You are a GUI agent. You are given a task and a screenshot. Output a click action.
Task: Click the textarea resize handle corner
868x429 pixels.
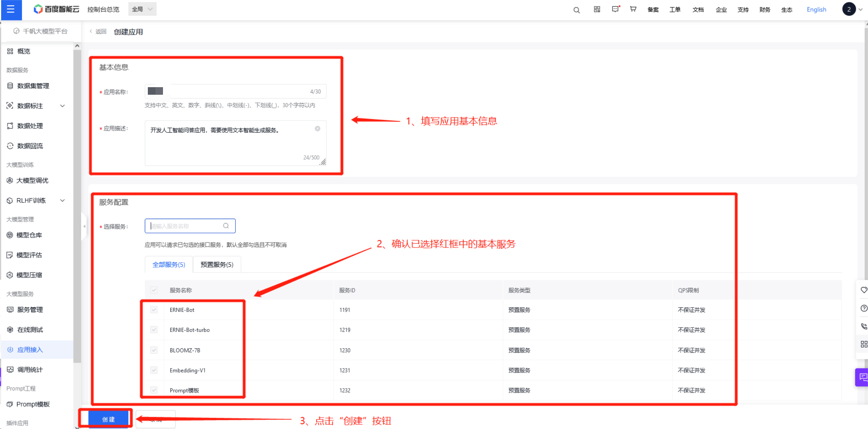[x=323, y=162]
